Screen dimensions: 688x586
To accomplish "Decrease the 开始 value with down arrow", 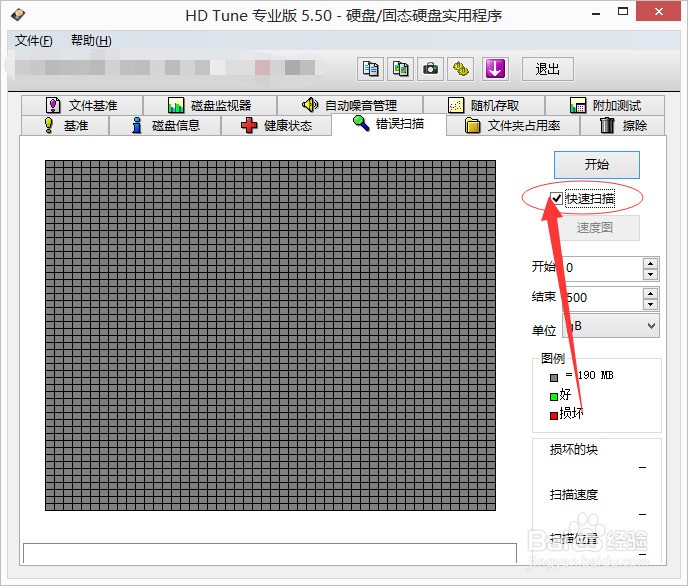I will point(650,275).
